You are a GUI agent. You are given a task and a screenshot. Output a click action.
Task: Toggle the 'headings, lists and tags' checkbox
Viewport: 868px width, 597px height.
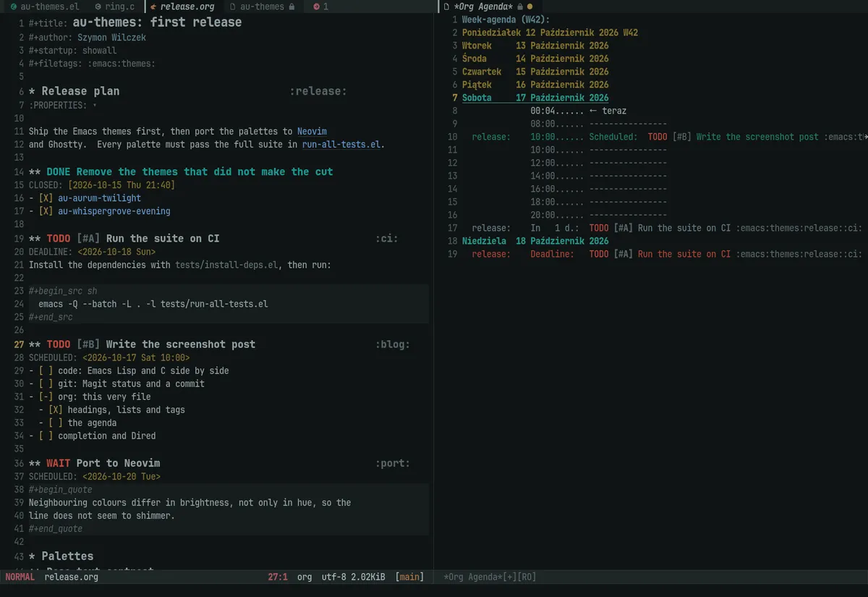pyautogui.click(x=56, y=410)
